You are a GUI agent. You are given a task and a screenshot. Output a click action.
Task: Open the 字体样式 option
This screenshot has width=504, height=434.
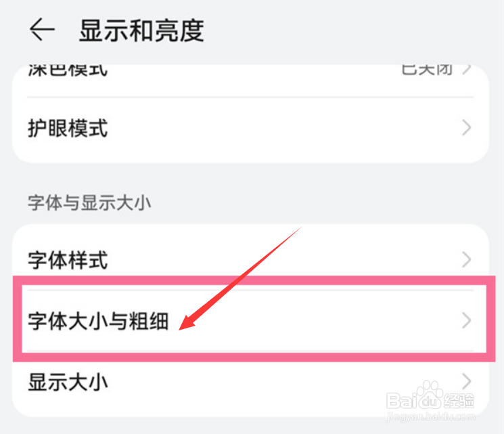point(68,259)
